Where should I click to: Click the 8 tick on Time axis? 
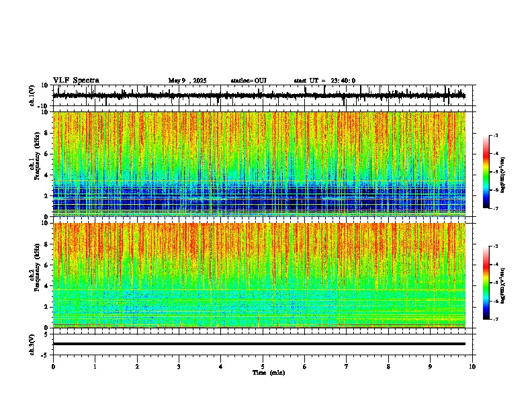tap(388, 367)
